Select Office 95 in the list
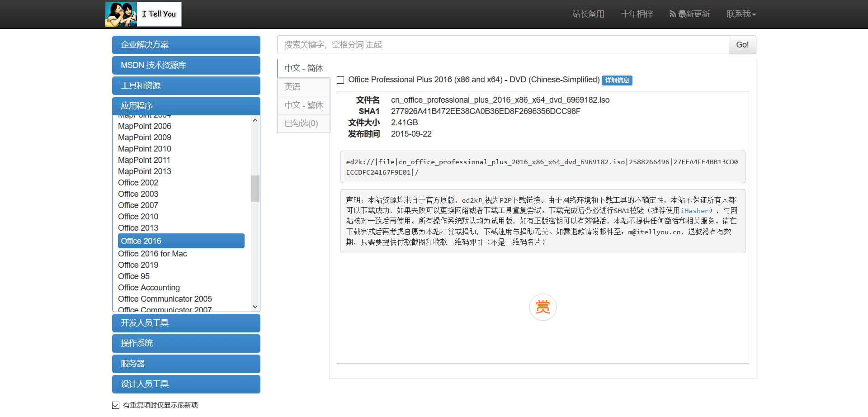 click(134, 276)
